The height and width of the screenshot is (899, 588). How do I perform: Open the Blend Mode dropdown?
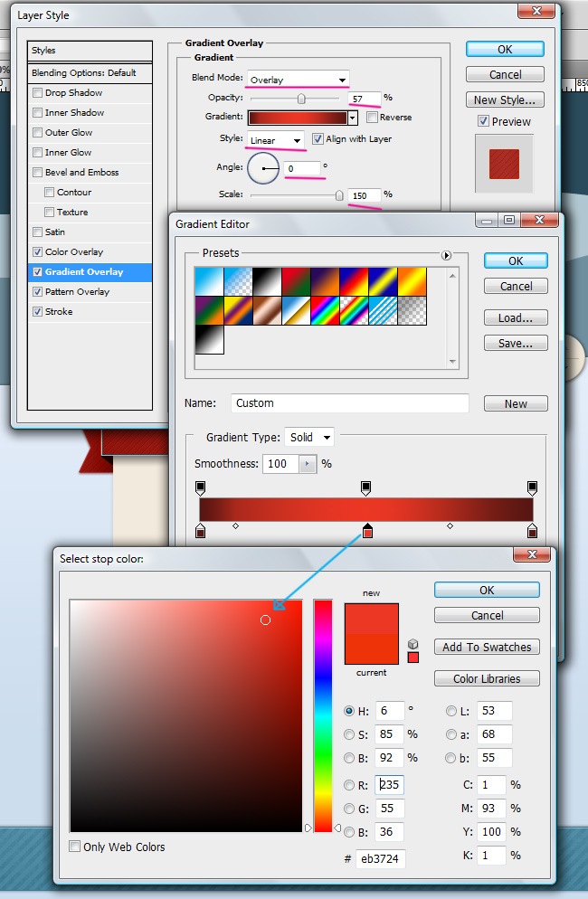click(x=297, y=80)
